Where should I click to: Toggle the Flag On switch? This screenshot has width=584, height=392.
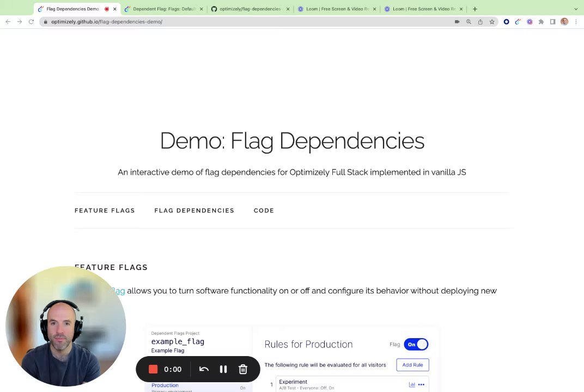(416, 344)
